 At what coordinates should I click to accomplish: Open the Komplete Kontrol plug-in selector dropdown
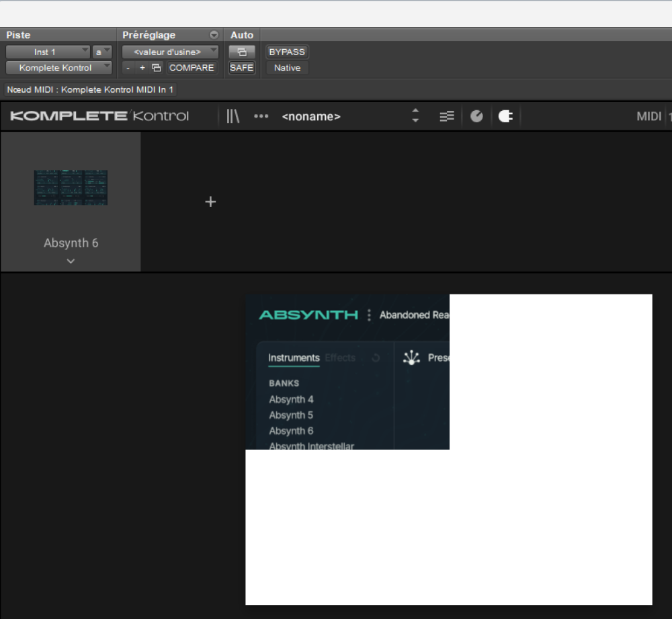(x=58, y=68)
